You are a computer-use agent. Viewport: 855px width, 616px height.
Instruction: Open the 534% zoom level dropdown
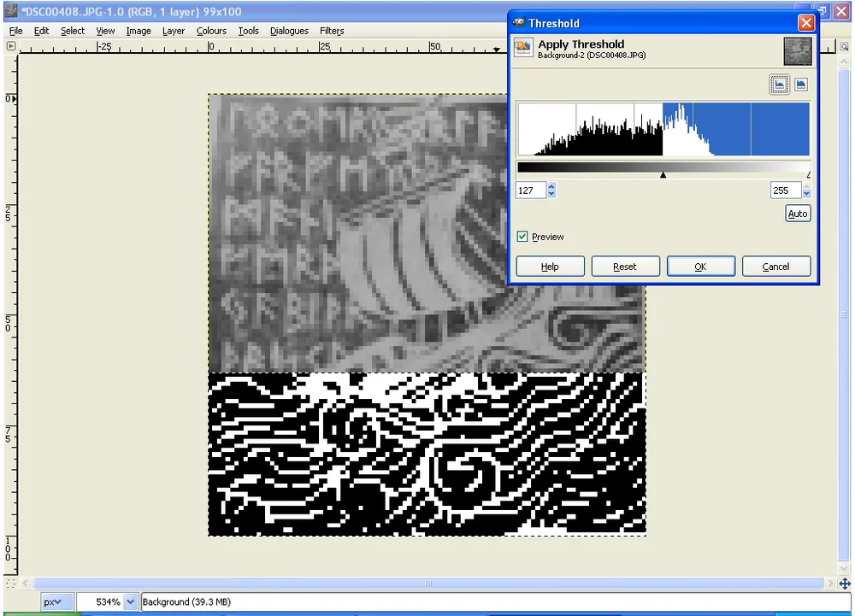tap(109, 601)
